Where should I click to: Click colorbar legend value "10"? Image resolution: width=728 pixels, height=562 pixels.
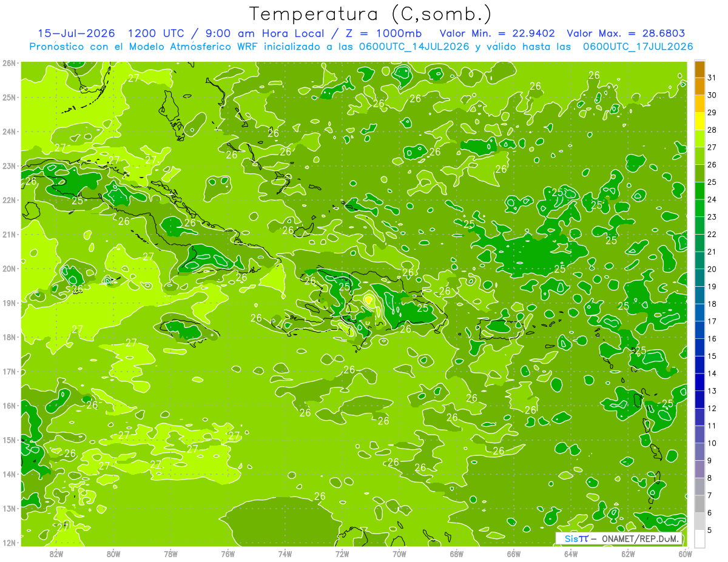click(712, 443)
